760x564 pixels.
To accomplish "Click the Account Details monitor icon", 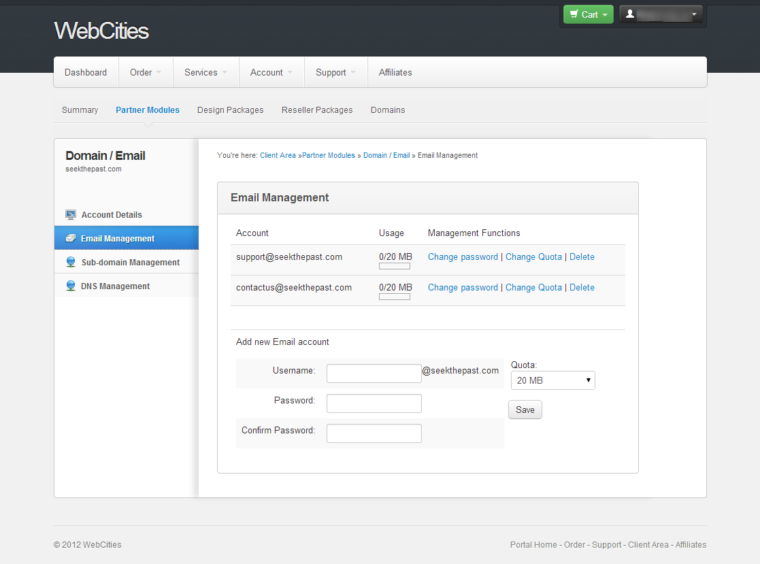I will (71, 215).
